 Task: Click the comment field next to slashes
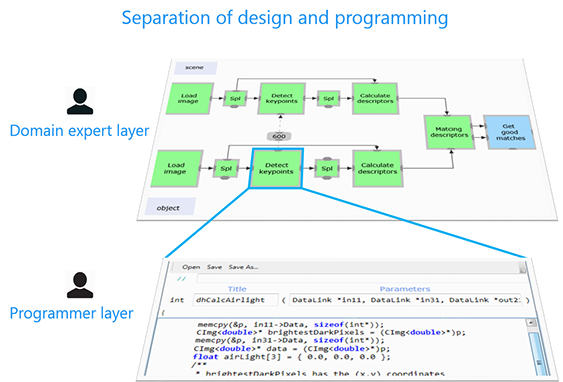point(359,279)
